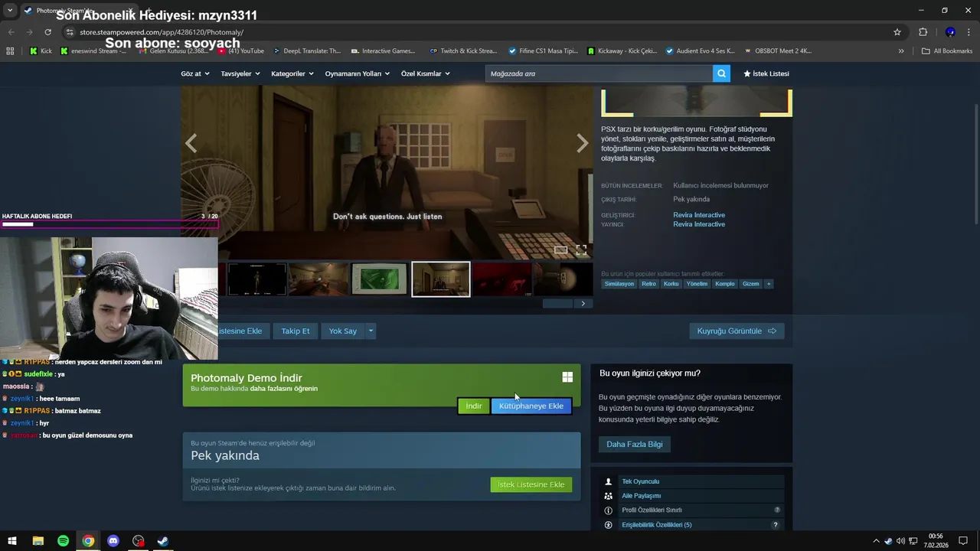Select the Korku tag
Screen dimensions: 980x551
pos(671,284)
